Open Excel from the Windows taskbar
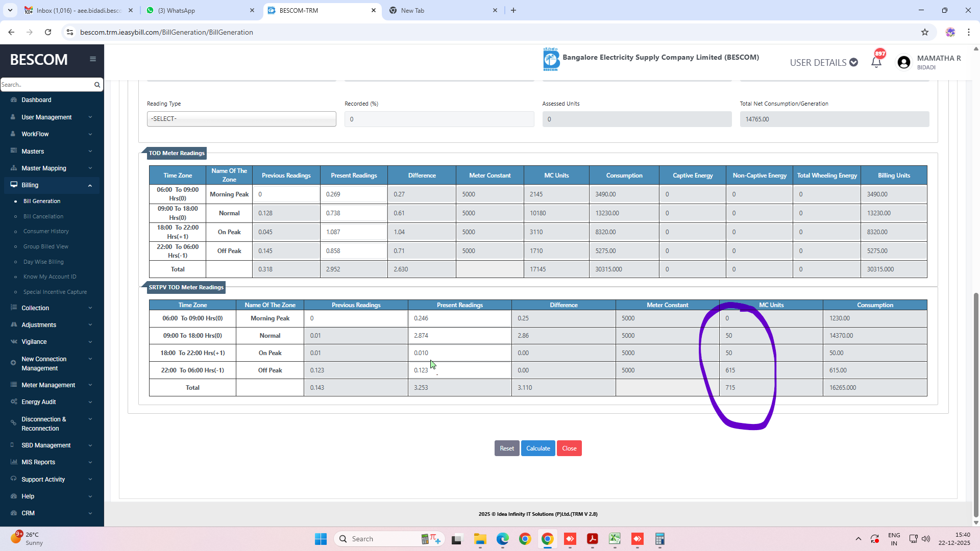980x551 pixels. pos(615,539)
